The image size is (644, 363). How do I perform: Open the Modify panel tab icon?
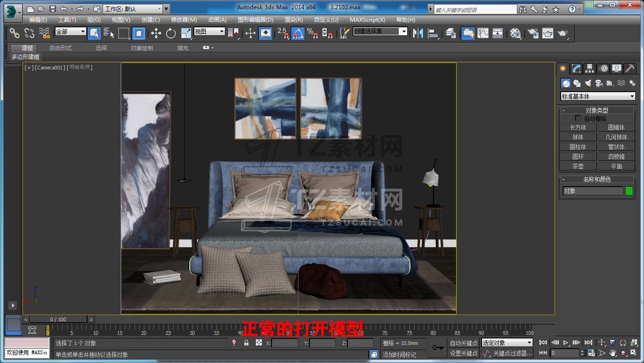[x=576, y=69]
